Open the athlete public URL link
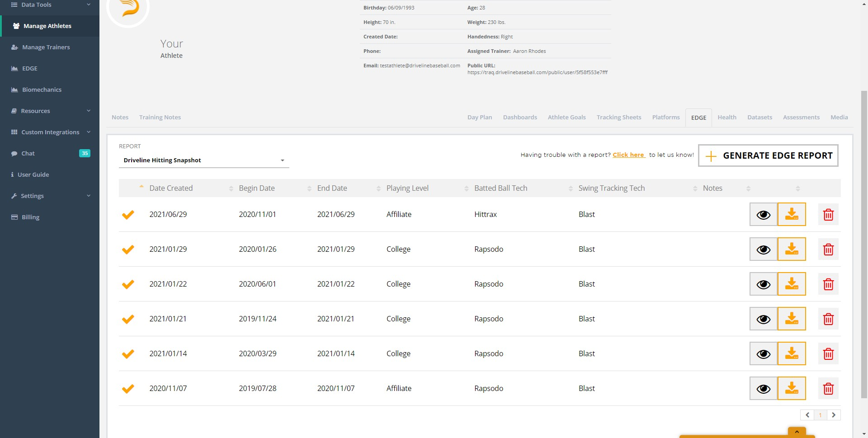Viewport: 868px width, 438px height. (538, 72)
